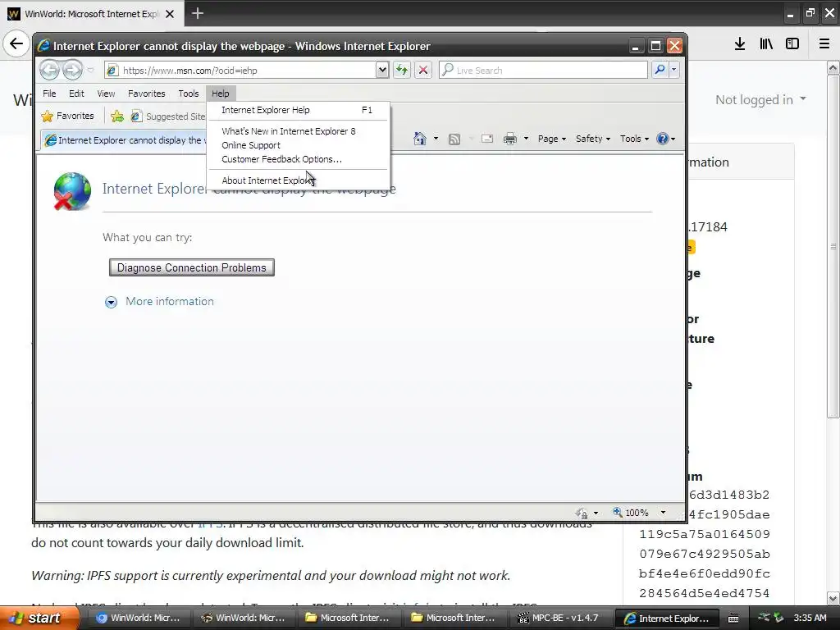The height and width of the screenshot is (630, 840).
Task: Click the IE Back navigation arrow
Action: point(49,70)
